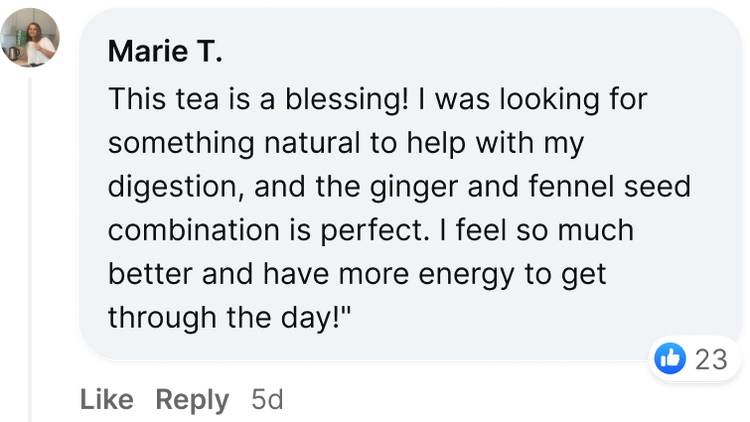Screen dimensions: 750x422
Task: View the 23 reactions count
Action: (710, 359)
